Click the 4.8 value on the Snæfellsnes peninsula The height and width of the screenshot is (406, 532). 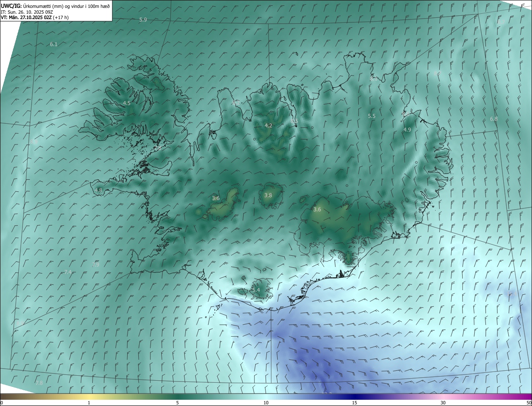tap(99, 190)
